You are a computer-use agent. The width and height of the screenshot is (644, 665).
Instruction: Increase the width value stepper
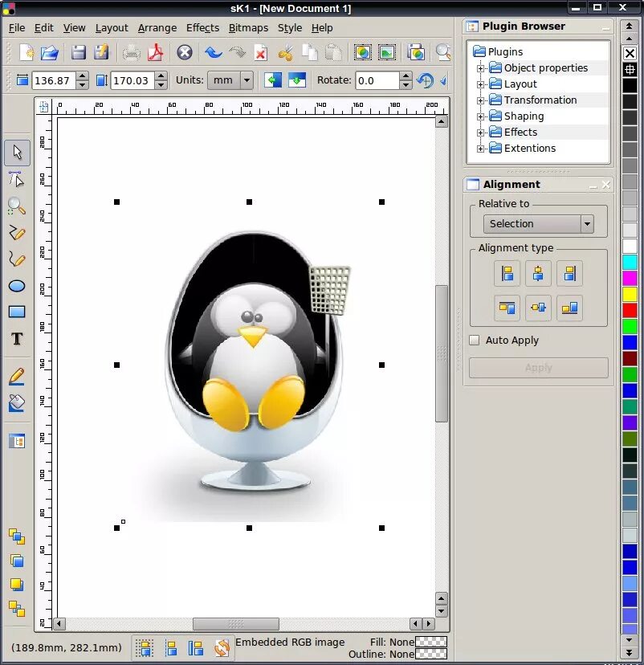click(x=82, y=76)
